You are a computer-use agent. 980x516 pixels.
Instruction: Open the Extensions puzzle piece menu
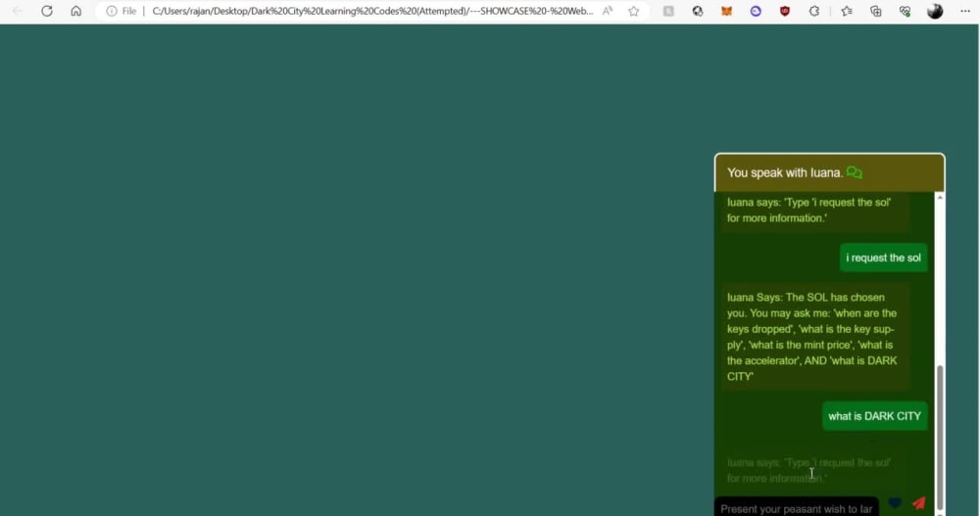(x=813, y=11)
